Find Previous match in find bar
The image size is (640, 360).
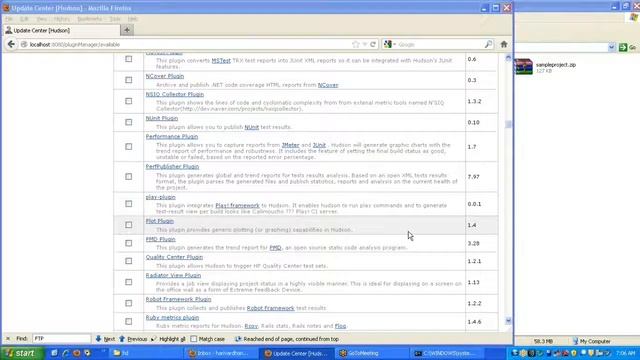[x=133, y=339]
